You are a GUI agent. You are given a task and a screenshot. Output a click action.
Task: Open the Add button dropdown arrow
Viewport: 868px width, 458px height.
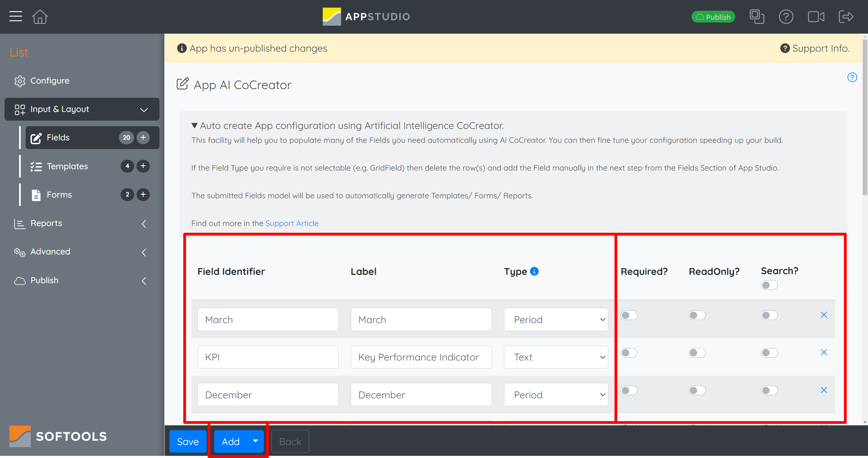(255, 441)
